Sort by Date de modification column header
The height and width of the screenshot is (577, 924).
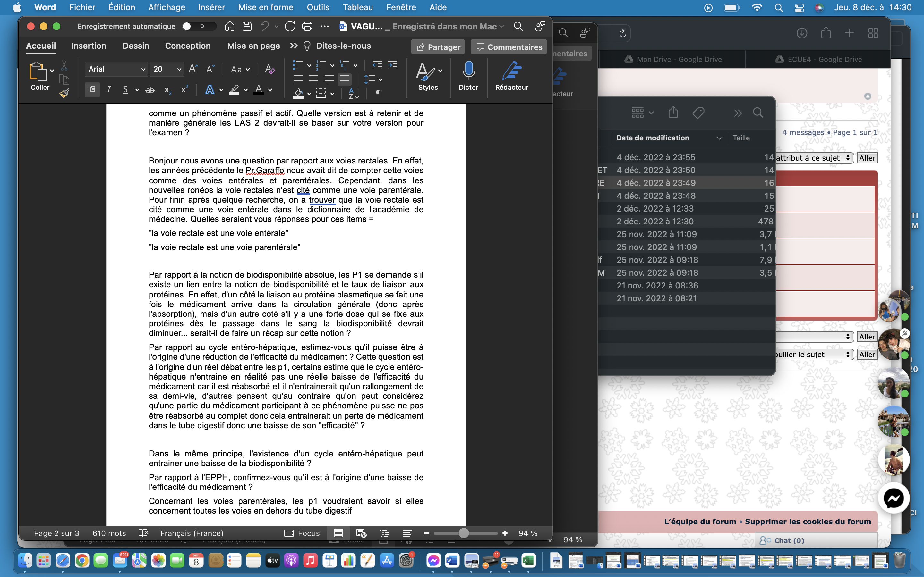(653, 138)
